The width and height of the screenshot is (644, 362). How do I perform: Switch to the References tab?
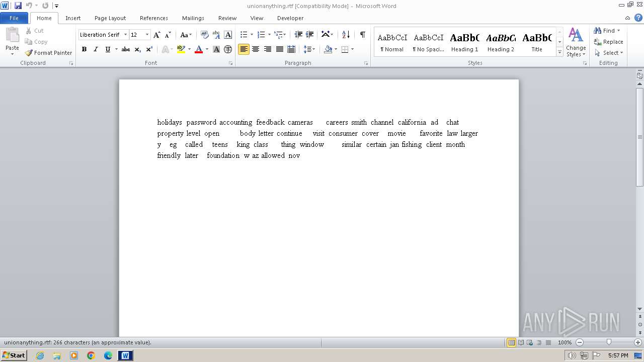tap(154, 18)
